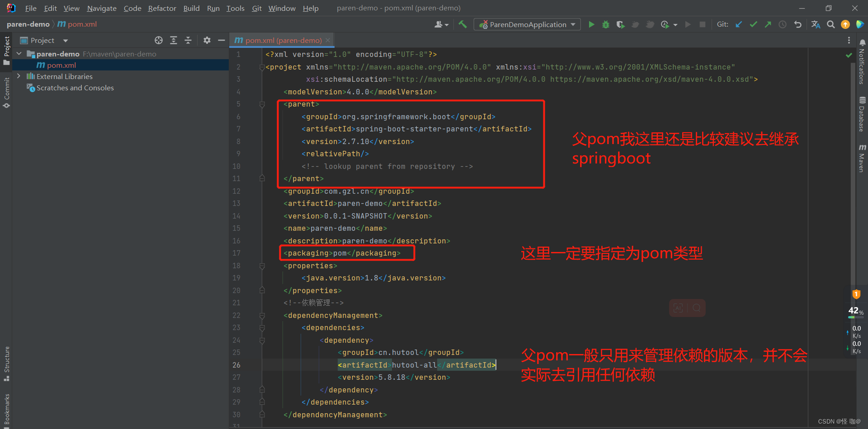This screenshot has height=429, width=868.
Task: Select Scratches and Consoles tree item
Action: (75, 88)
